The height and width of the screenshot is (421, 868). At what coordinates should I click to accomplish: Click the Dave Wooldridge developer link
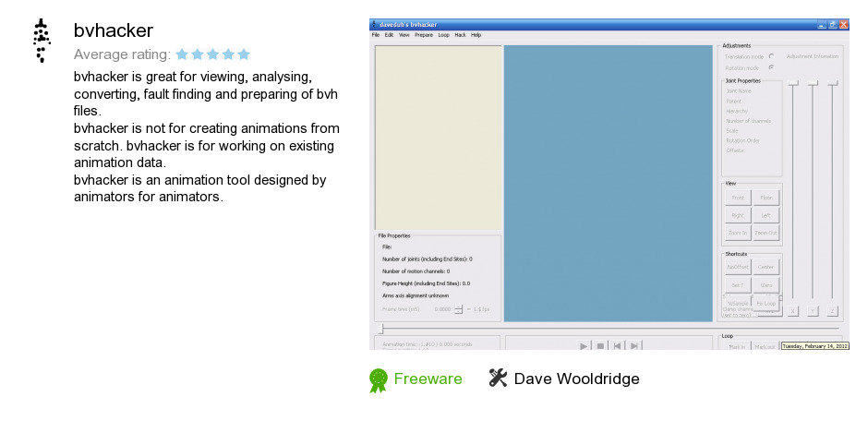click(x=576, y=379)
